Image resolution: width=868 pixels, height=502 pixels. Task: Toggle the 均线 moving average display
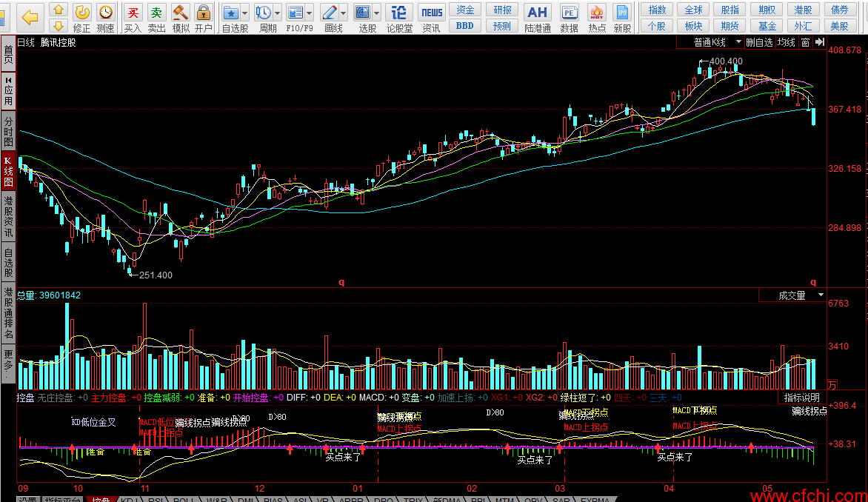tap(785, 43)
